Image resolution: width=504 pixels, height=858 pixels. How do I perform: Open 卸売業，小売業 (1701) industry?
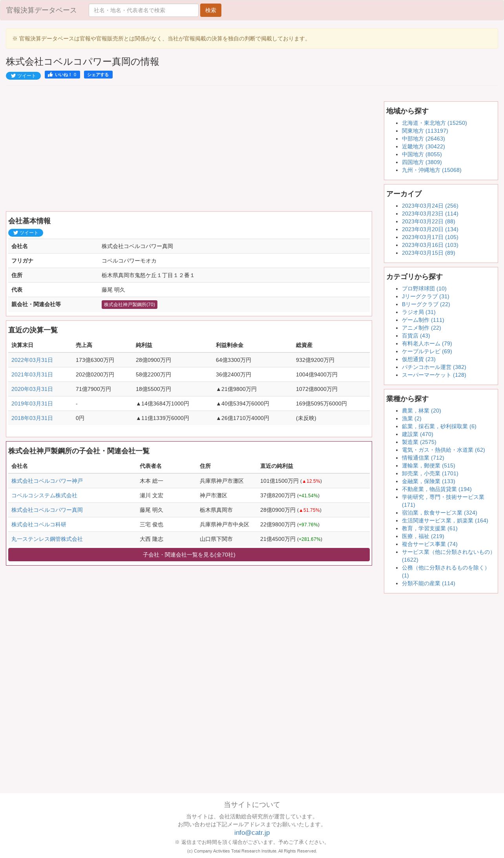coord(430,473)
